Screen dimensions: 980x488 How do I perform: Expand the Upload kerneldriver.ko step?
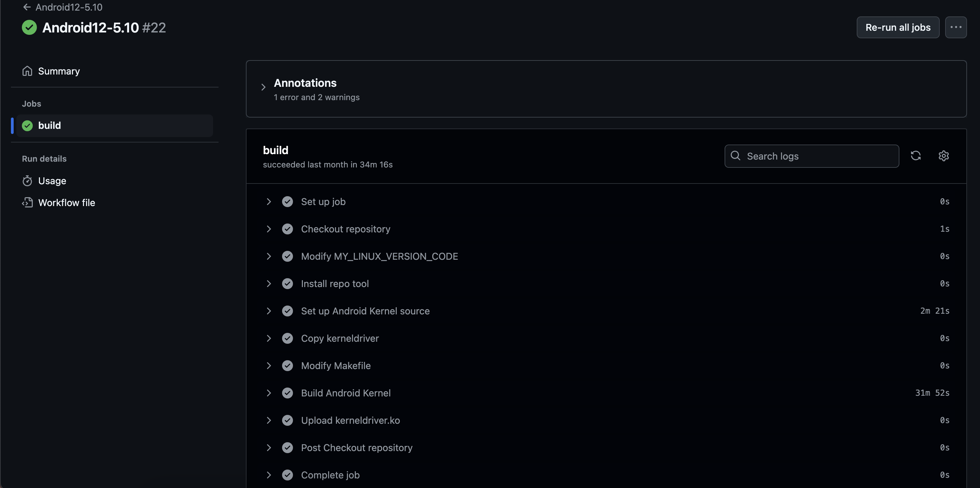click(269, 420)
